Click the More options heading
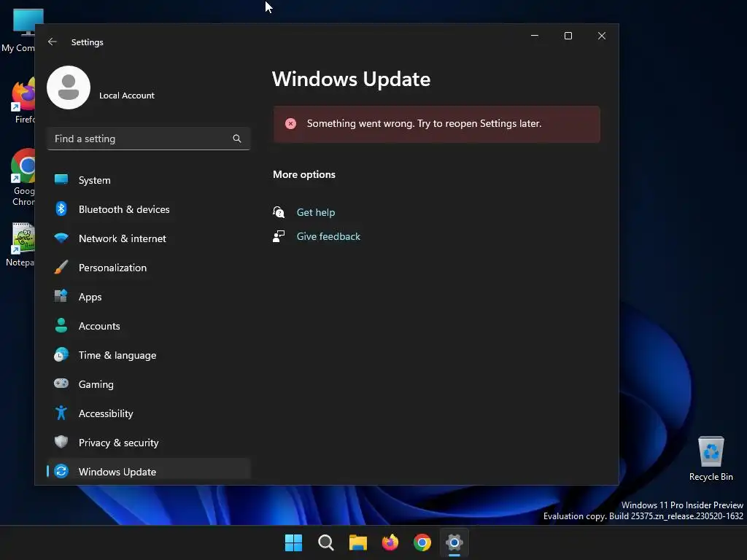747x560 pixels. coord(304,174)
